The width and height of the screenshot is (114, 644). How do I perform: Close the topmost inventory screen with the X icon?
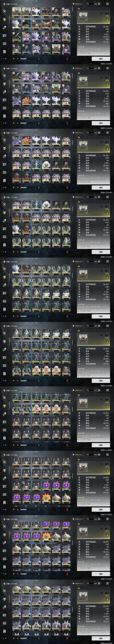point(107,4)
